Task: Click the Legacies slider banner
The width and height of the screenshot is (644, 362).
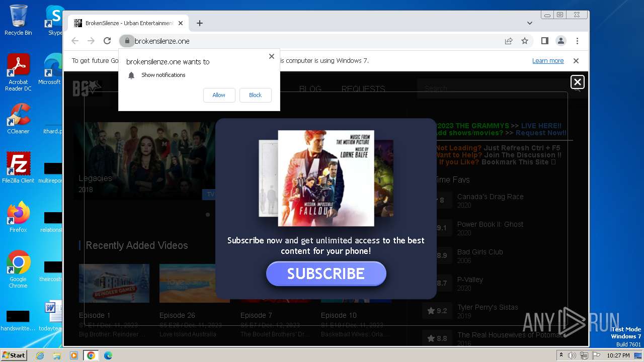Action: (x=144, y=161)
